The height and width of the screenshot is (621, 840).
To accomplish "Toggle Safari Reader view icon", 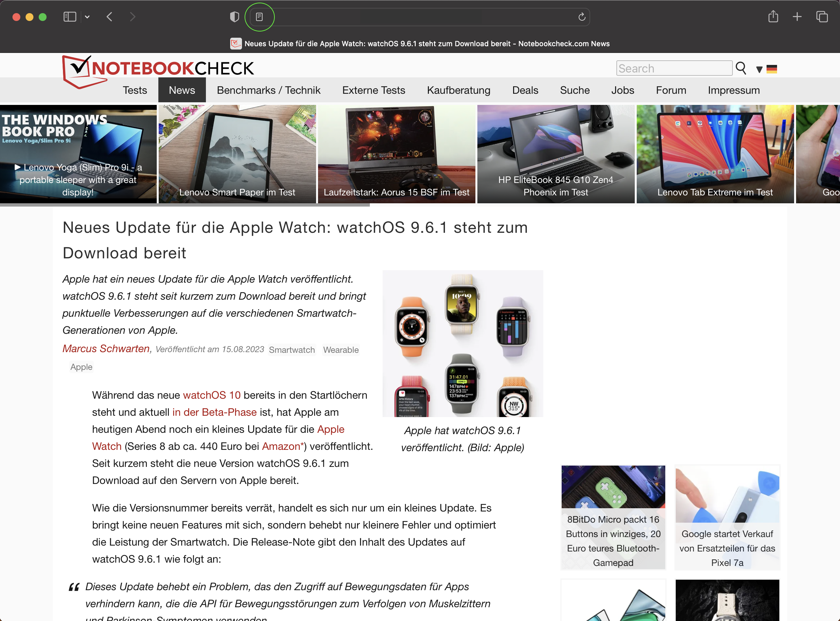I will pos(259,17).
